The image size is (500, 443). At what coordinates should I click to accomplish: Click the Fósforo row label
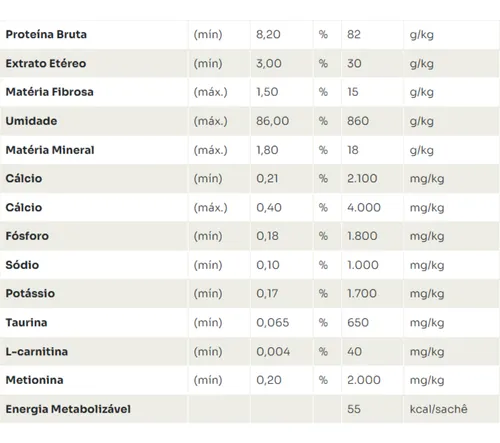27,236
